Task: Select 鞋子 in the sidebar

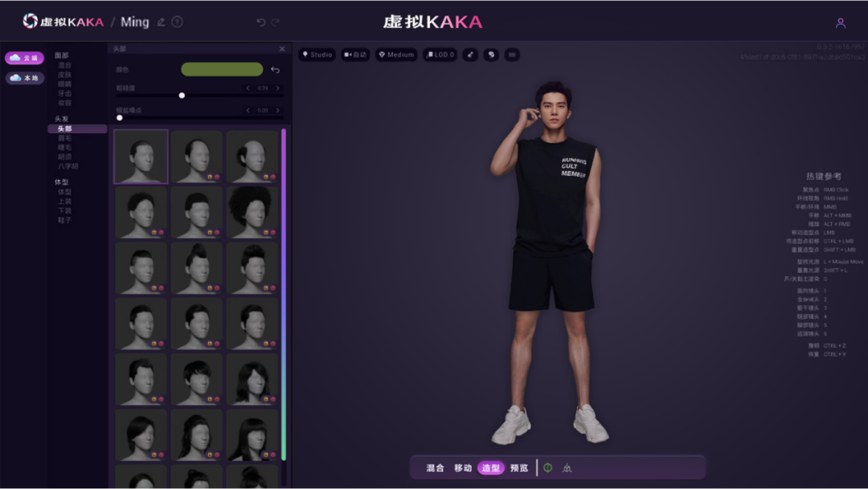Action: pos(65,220)
